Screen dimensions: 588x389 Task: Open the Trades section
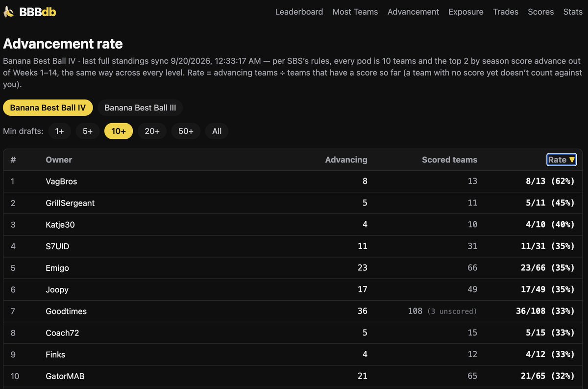point(506,12)
